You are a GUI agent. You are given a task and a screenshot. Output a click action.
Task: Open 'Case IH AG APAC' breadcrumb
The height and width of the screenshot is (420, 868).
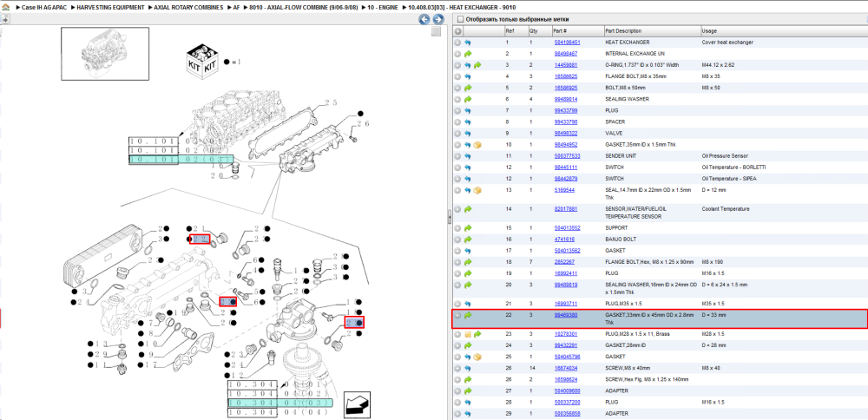click(x=44, y=8)
